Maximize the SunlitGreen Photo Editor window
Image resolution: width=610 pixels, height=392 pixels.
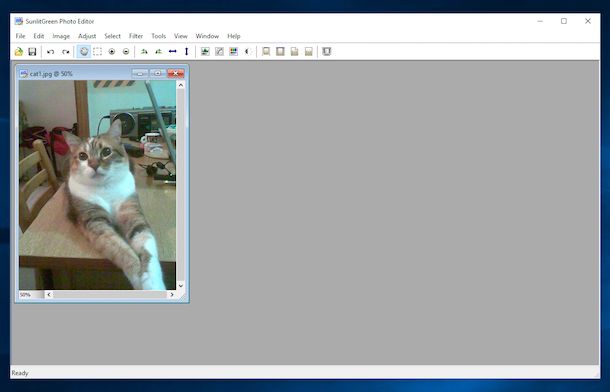564,21
